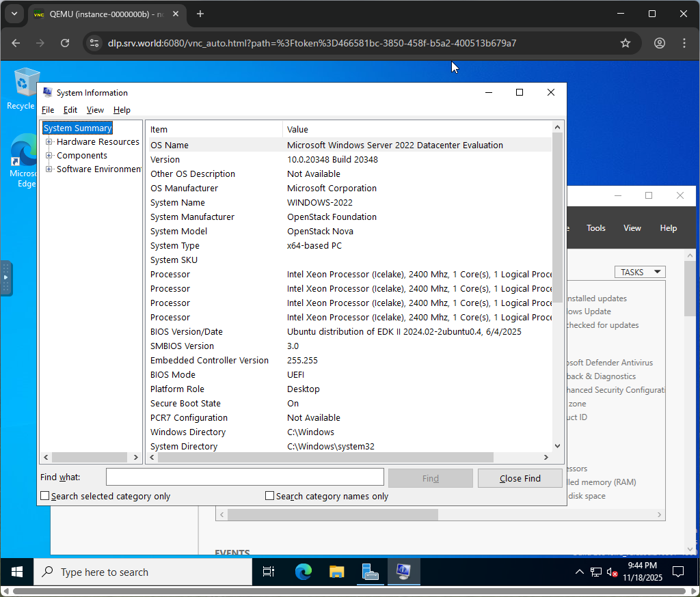
Task: Open the Tools menu in Server Manager
Action: click(x=595, y=227)
